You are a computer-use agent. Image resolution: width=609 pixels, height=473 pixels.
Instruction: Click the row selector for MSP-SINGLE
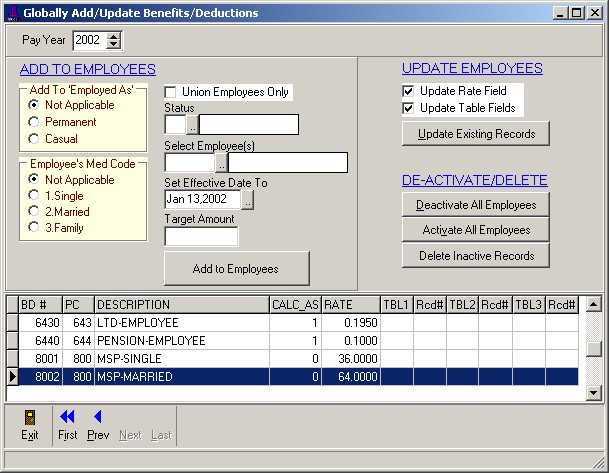[x=13, y=358]
